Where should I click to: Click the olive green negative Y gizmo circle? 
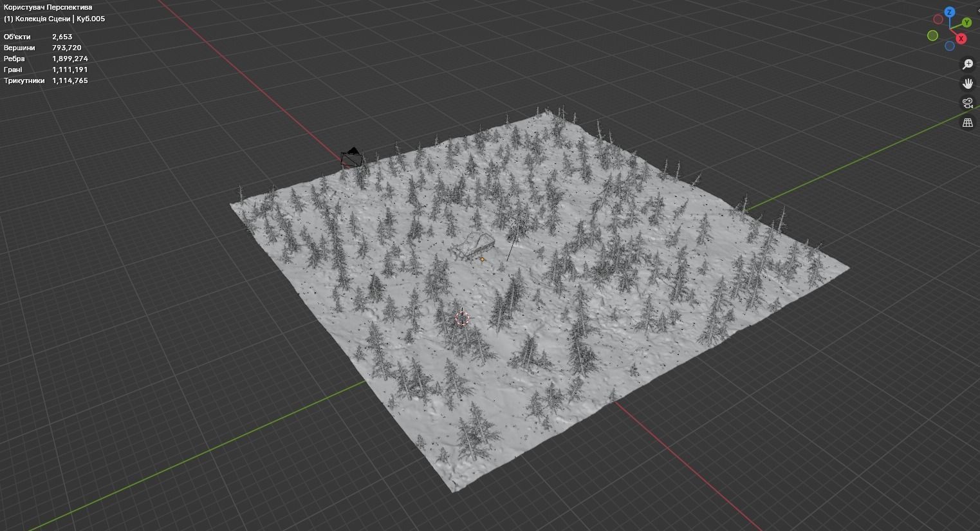coord(932,35)
